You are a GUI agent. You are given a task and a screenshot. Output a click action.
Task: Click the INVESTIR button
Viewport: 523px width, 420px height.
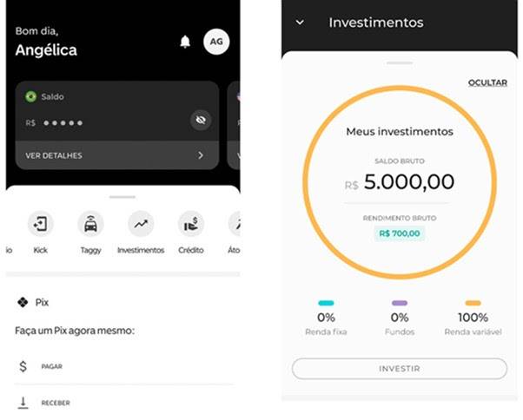pos(400,369)
